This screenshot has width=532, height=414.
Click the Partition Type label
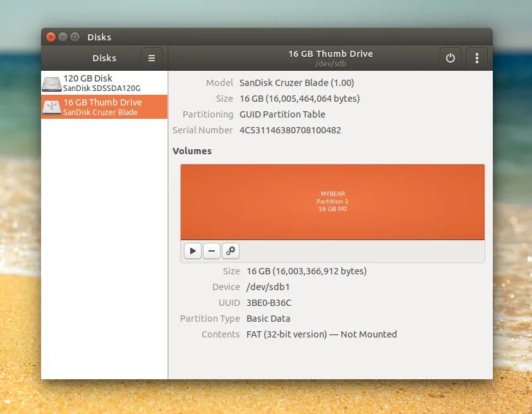(210, 319)
